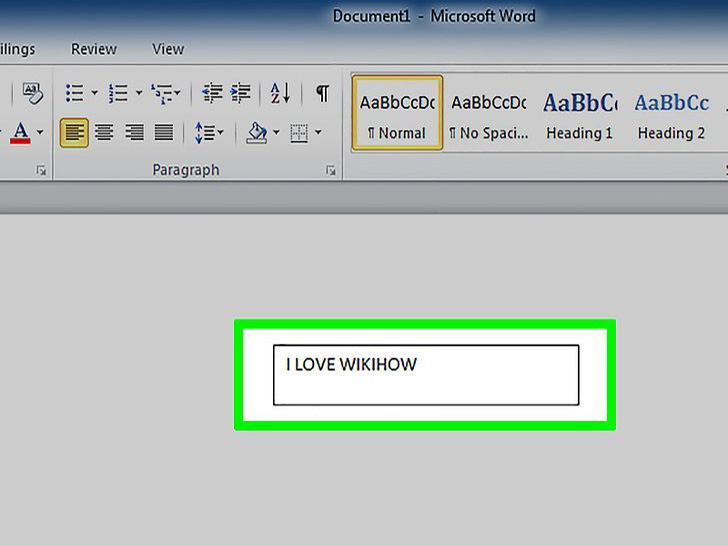Apply red font color
The height and width of the screenshot is (546, 728).
(x=20, y=132)
